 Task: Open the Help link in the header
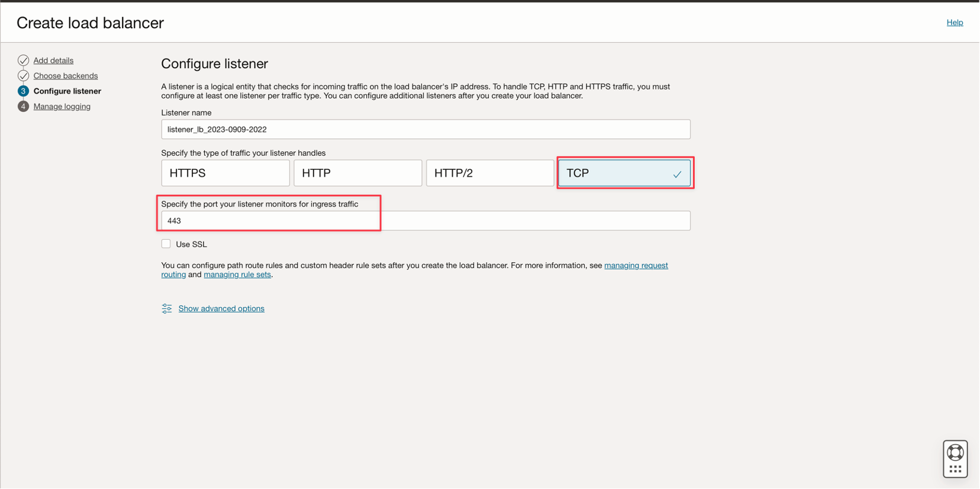click(955, 22)
